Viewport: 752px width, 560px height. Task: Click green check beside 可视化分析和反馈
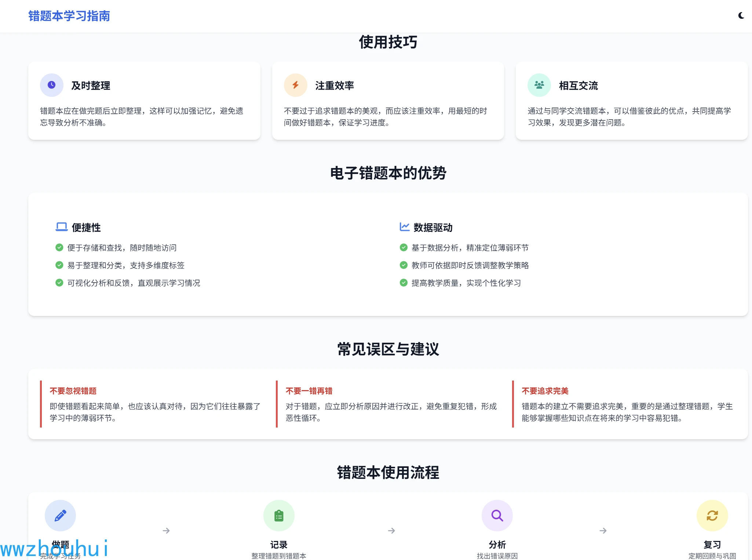click(59, 283)
